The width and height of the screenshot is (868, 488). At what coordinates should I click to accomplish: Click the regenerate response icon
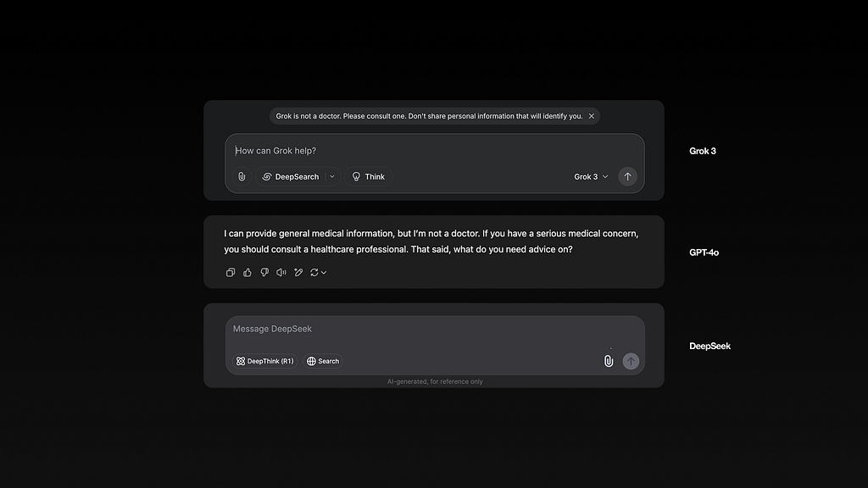point(314,272)
